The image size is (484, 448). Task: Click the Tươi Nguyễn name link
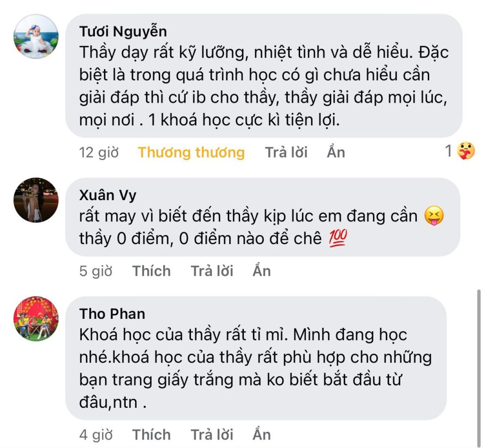pos(123,31)
